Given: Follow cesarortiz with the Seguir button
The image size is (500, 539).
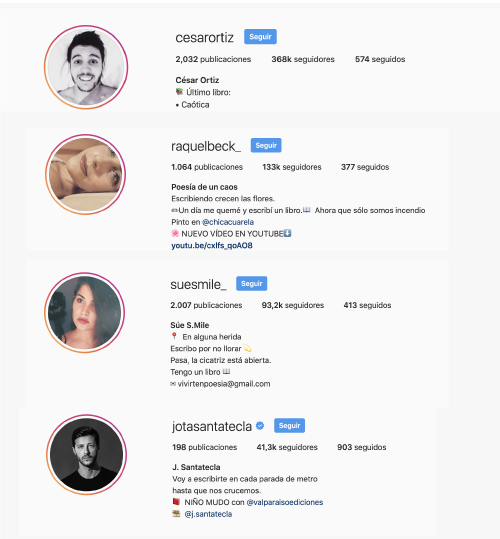Looking at the screenshot, I should (x=260, y=36).
